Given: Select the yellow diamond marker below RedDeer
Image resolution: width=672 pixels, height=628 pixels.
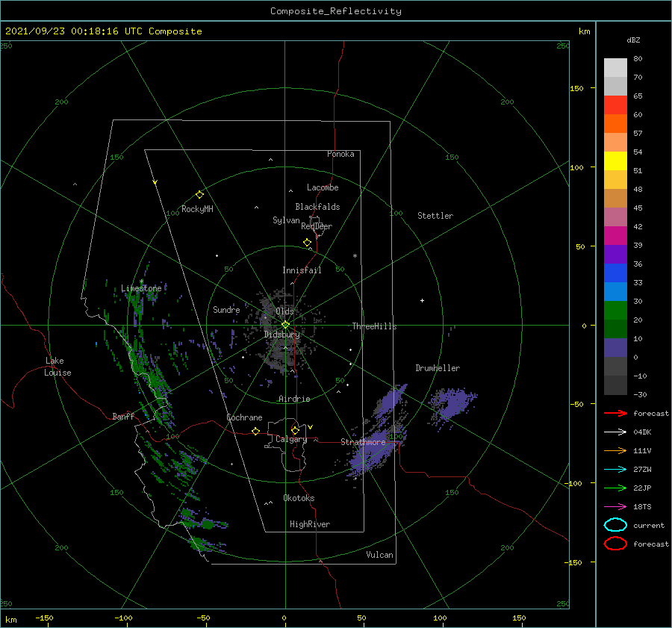Looking at the screenshot, I should coord(308,243).
